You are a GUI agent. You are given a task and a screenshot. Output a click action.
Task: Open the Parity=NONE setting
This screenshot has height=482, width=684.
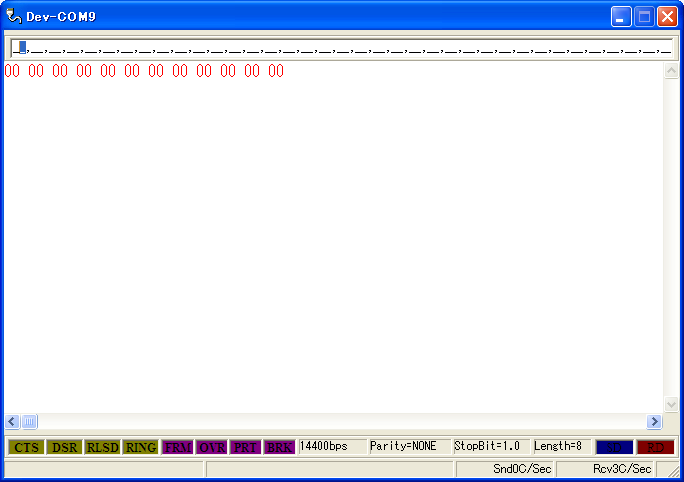408,446
